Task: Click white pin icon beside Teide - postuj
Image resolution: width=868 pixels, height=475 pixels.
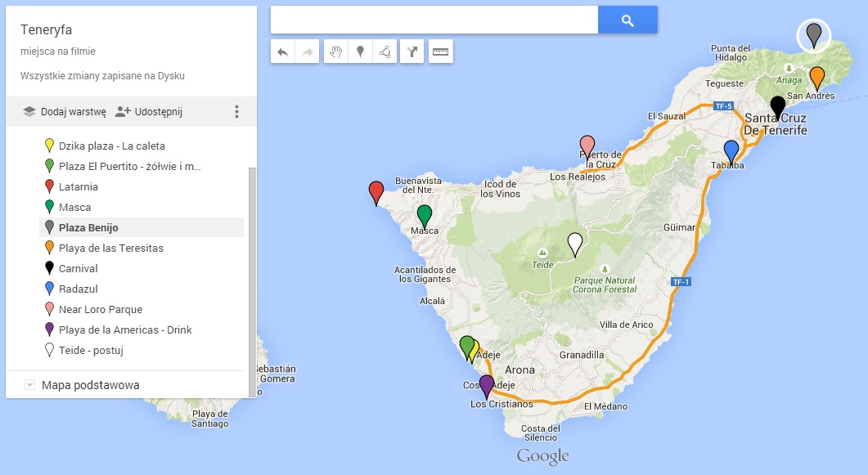Action: tap(49, 350)
